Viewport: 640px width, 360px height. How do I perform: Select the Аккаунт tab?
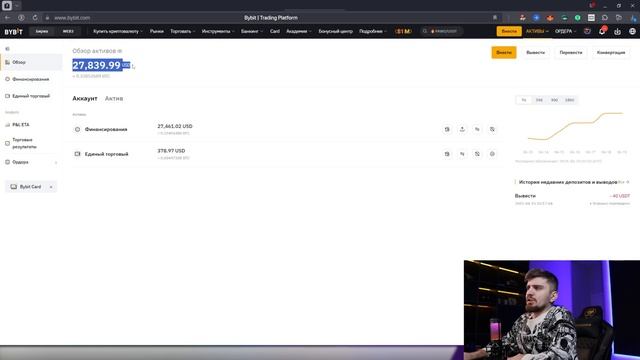pyautogui.click(x=85, y=98)
